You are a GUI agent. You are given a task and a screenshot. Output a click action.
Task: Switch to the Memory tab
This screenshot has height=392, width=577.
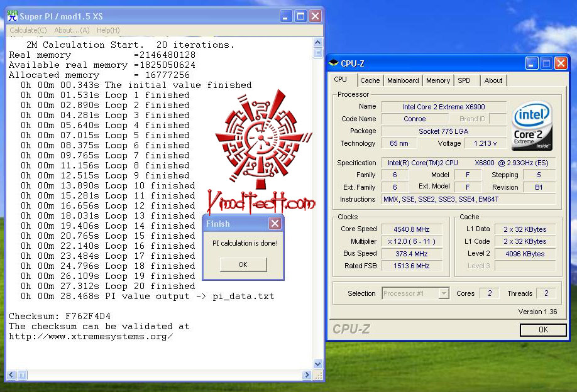(438, 80)
